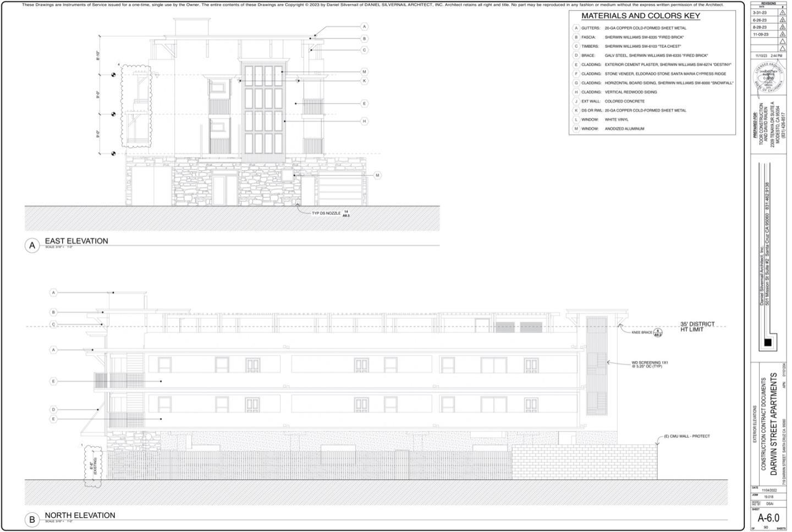Click the 'EXTERIOR ELEVATIONS' sheet title
792x532 pixels.
click(755, 424)
